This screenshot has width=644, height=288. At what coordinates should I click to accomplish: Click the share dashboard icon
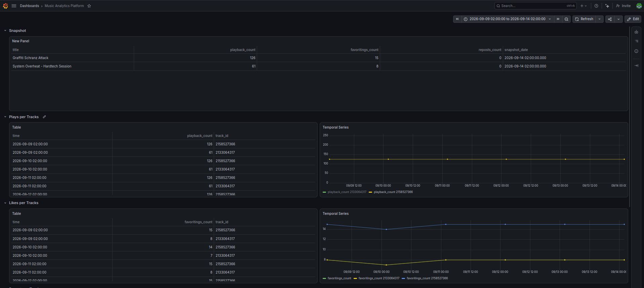[610, 19]
